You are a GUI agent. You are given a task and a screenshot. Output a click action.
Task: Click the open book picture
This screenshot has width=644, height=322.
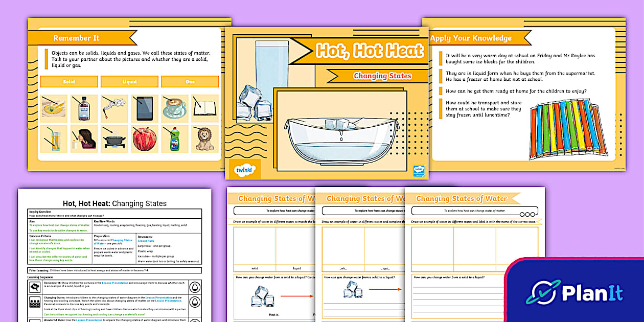tap(204, 108)
